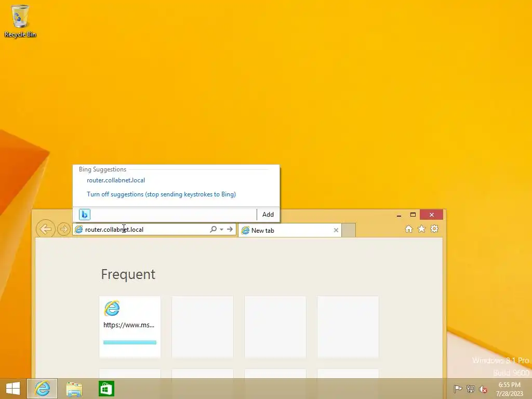Click the network status tray icon
The width and height of the screenshot is (532, 399).
pos(471,389)
